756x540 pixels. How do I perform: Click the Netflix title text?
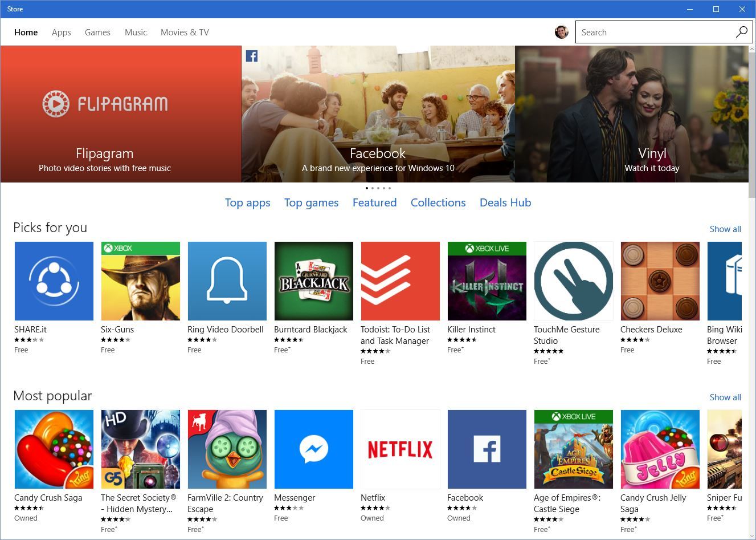point(373,498)
